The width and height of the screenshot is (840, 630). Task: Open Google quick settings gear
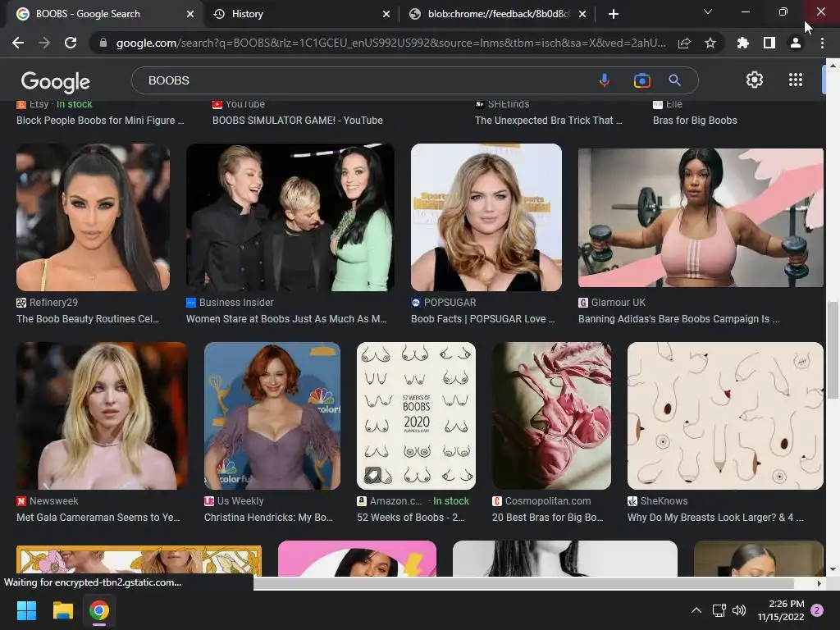coord(755,80)
